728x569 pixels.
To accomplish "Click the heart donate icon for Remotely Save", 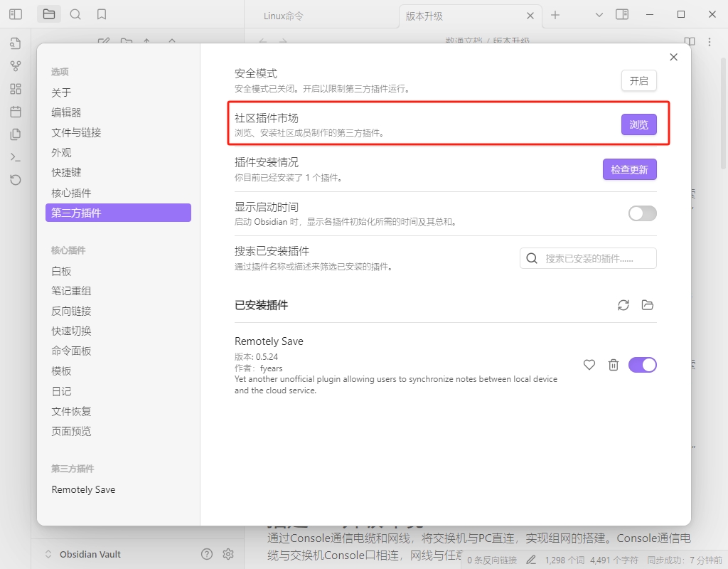I will [589, 365].
